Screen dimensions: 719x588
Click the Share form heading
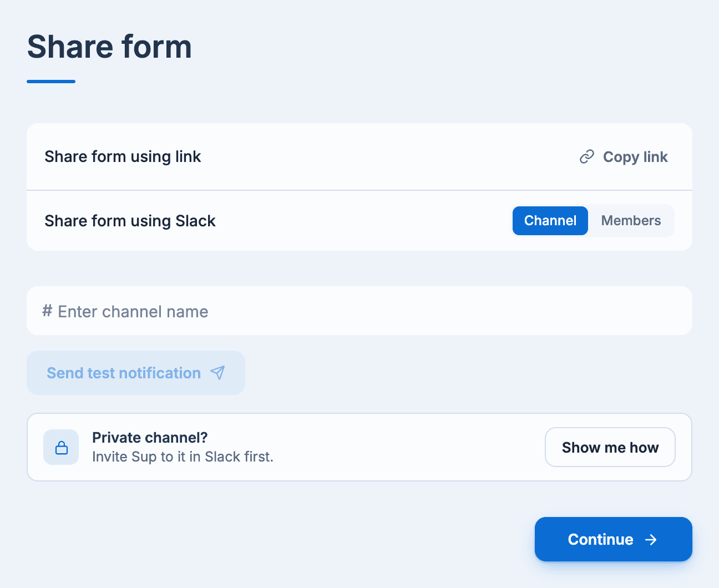pos(109,47)
